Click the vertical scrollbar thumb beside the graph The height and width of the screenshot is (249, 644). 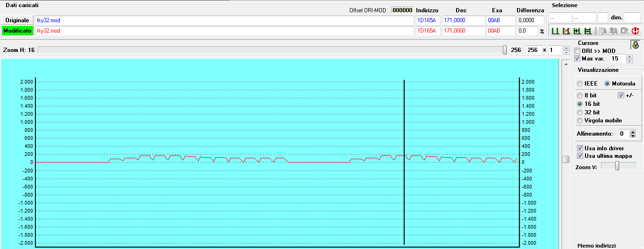(566, 159)
